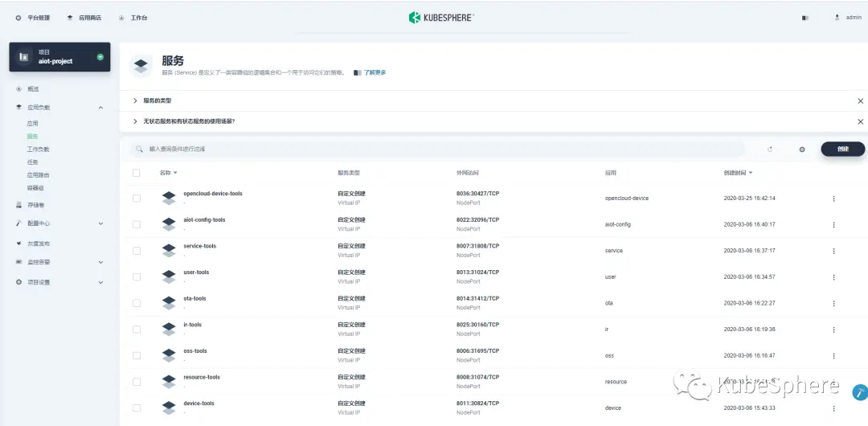Select 工作负载 in the sidebar

click(x=39, y=149)
